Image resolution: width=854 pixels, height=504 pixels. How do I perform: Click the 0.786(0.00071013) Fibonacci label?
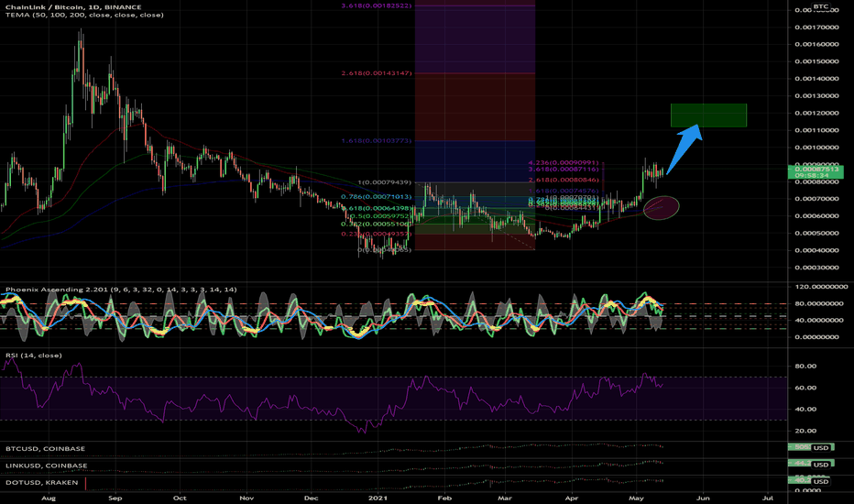(x=377, y=197)
